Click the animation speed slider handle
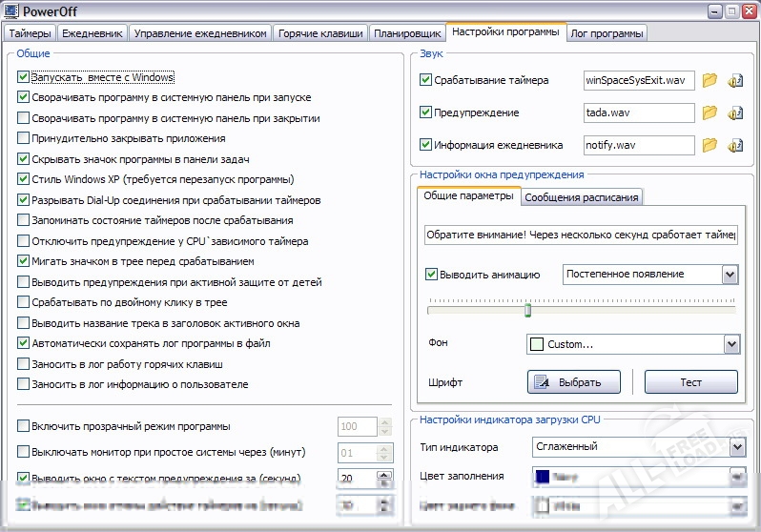This screenshot has width=761, height=532. (x=527, y=310)
